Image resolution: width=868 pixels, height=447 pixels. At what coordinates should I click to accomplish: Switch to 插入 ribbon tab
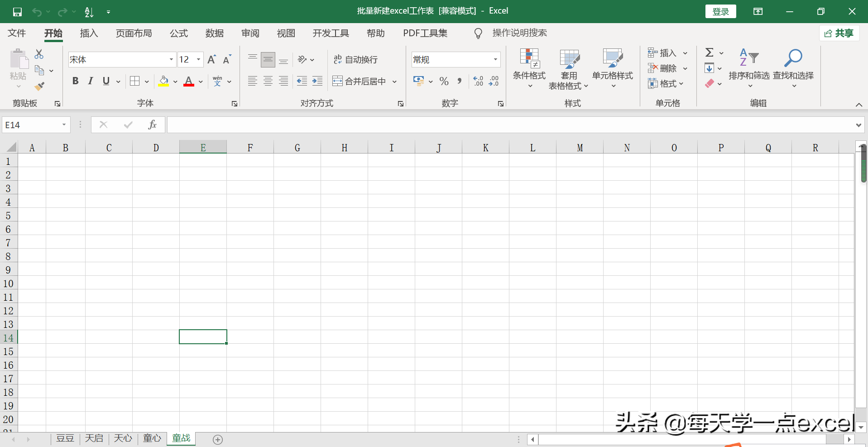pyautogui.click(x=89, y=33)
